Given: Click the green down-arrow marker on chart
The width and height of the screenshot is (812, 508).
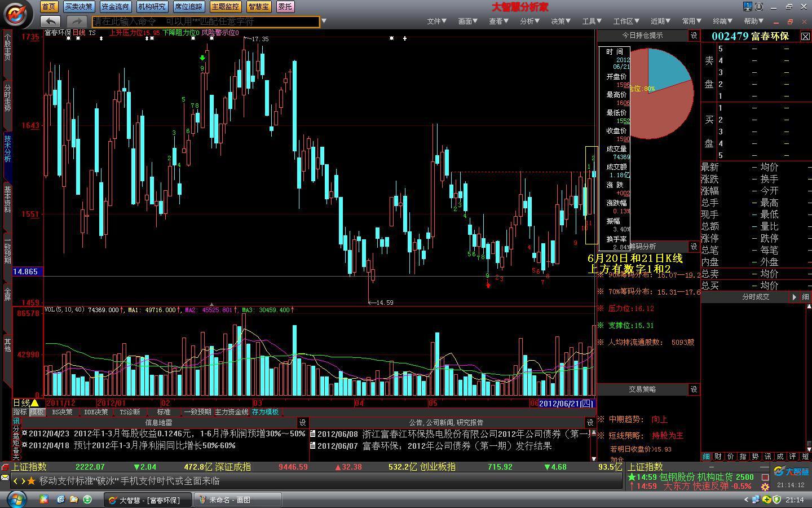Looking at the screenshot, I should tap(202, 58).
